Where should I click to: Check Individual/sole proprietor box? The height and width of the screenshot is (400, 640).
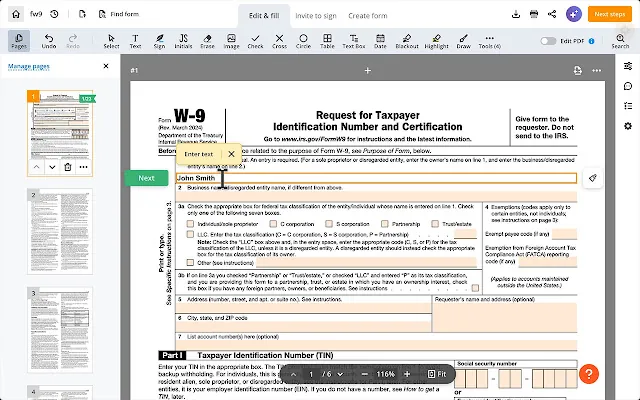(x=190, y=224)
